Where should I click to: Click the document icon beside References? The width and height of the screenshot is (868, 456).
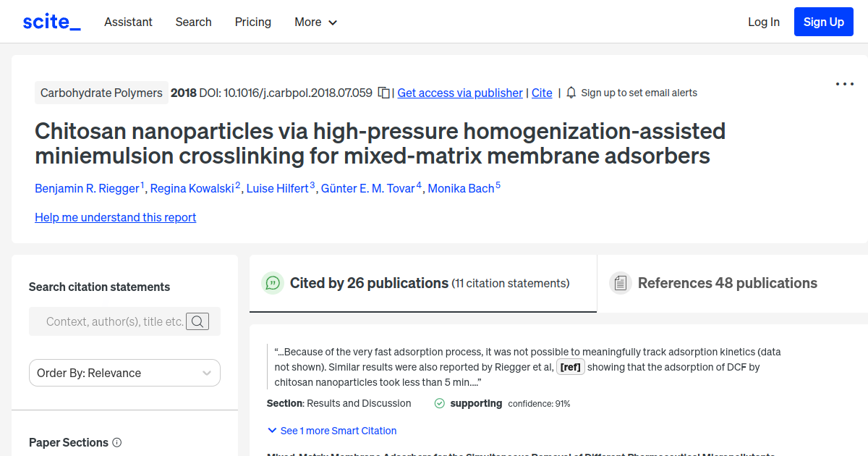point(621,282)
